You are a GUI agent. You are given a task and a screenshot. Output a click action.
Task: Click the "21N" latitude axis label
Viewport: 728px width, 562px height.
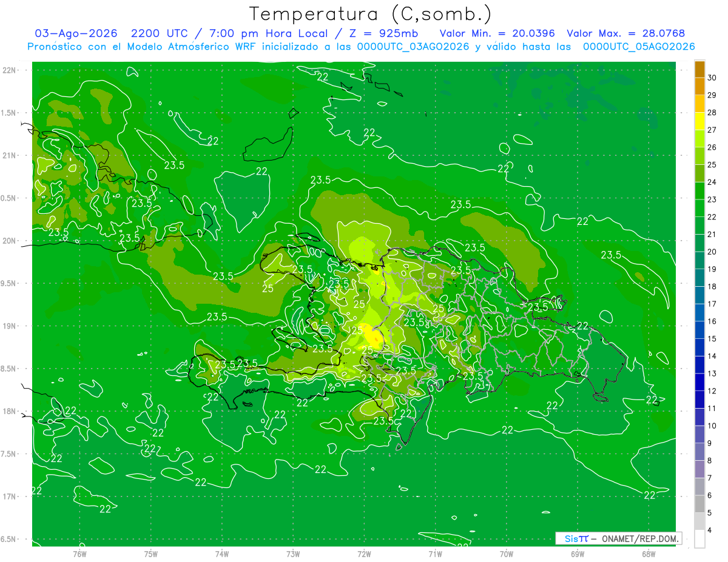9,155
